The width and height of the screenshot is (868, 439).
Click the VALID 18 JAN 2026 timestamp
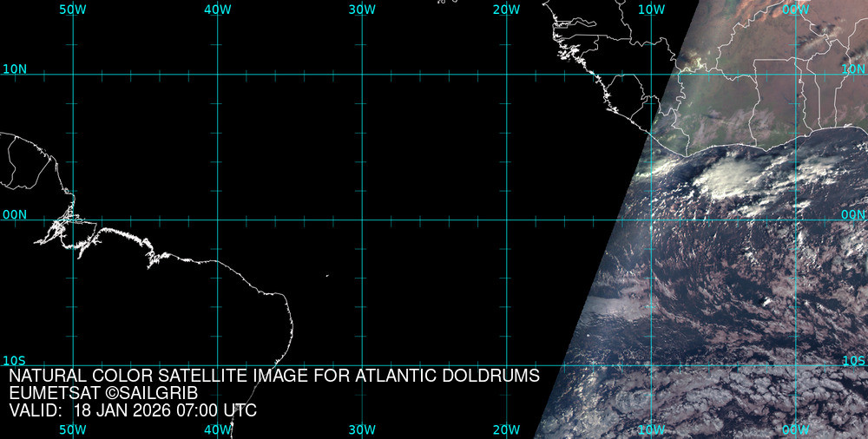[x=133, y=410]
